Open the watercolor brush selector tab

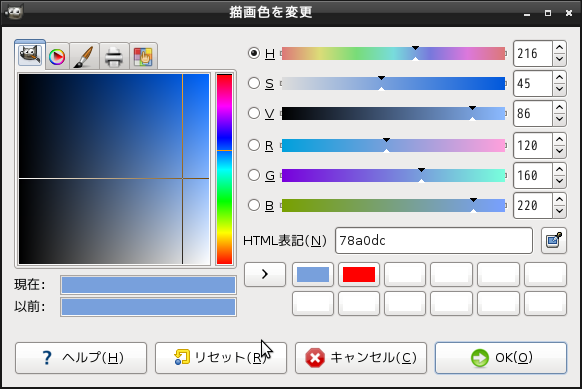tap(84, 56)
